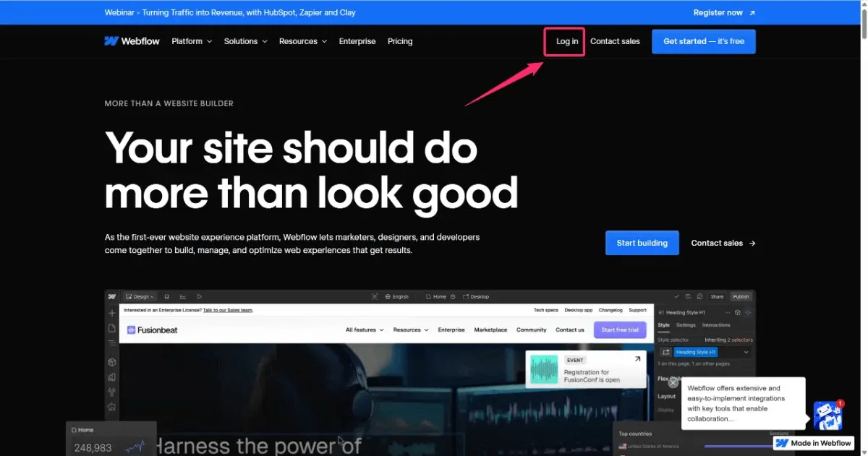Click the preview play icon in designer toolbar

pyautogui.click(x=199, y=296)
